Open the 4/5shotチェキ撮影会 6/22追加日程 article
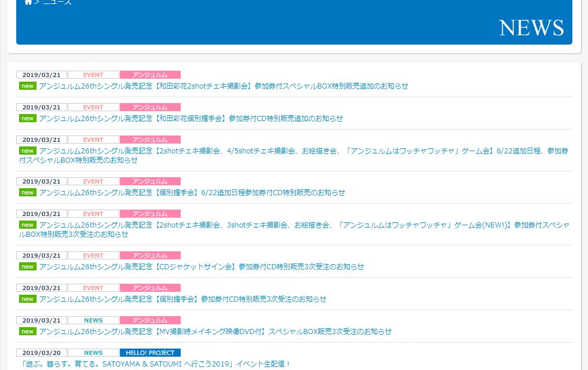This screenshot has height=370, width=588. coord(294,156)
